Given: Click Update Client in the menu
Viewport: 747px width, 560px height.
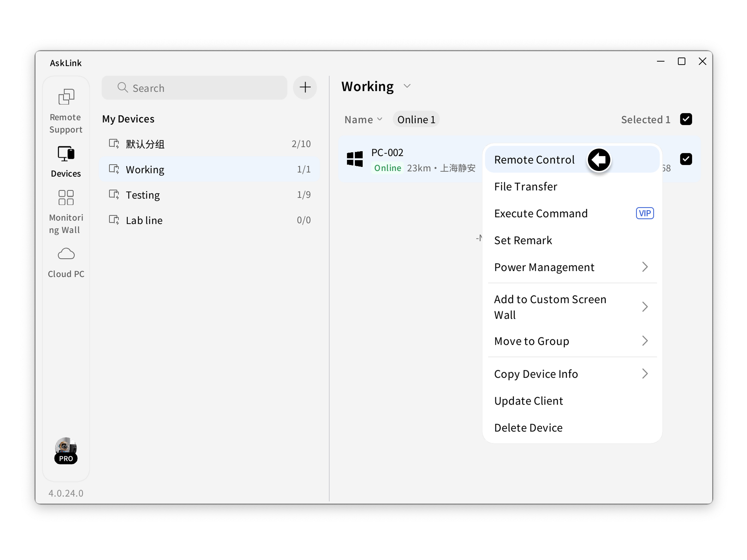Looking at the screenshot, I should click(x=528, y=401).
